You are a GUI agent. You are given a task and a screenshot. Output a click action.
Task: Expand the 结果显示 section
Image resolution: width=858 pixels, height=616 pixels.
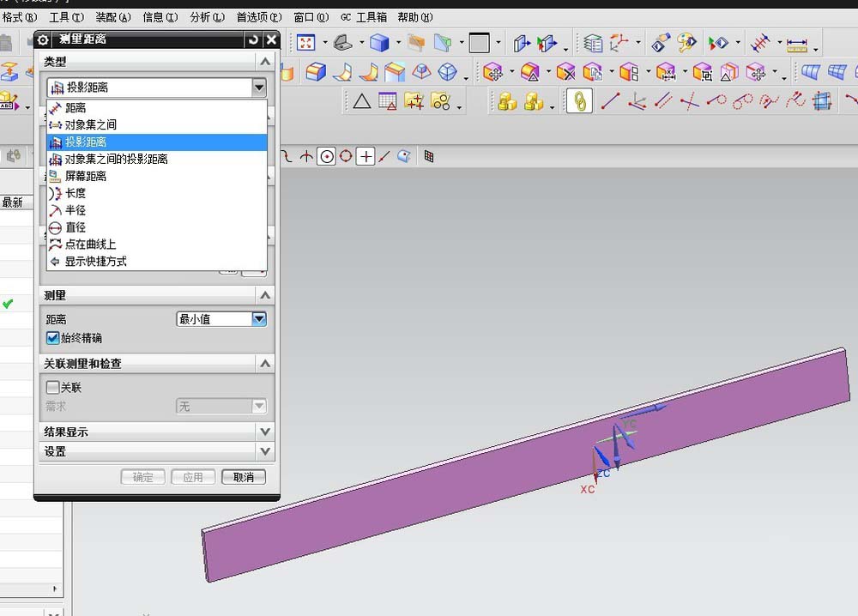pyautogui.click(x=156, y=432)
